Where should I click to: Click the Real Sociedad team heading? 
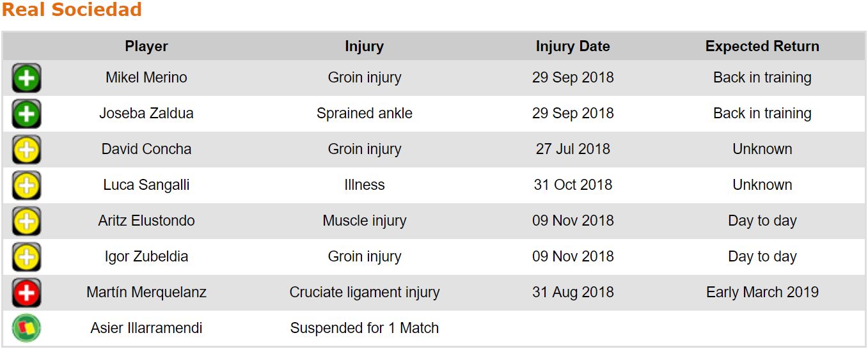[72, 10]
